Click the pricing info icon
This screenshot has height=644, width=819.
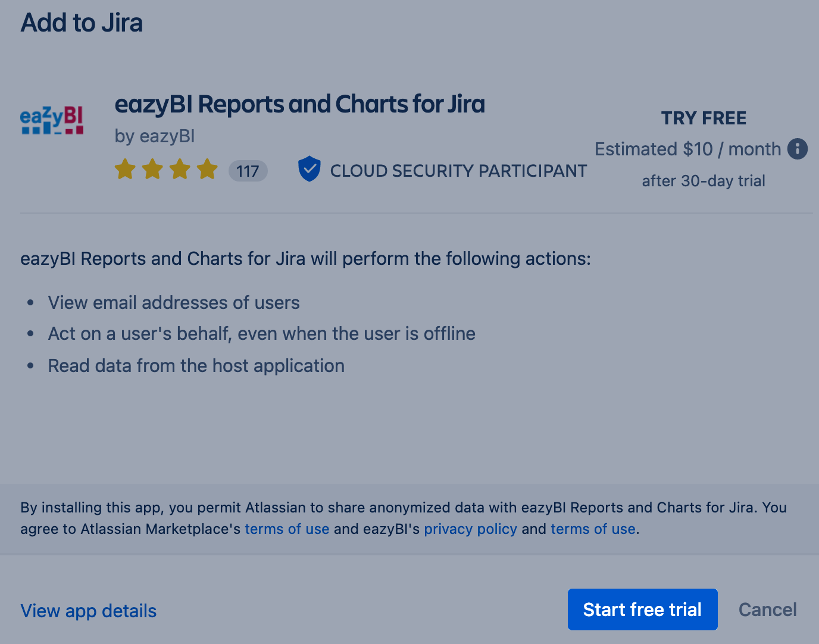798,149
